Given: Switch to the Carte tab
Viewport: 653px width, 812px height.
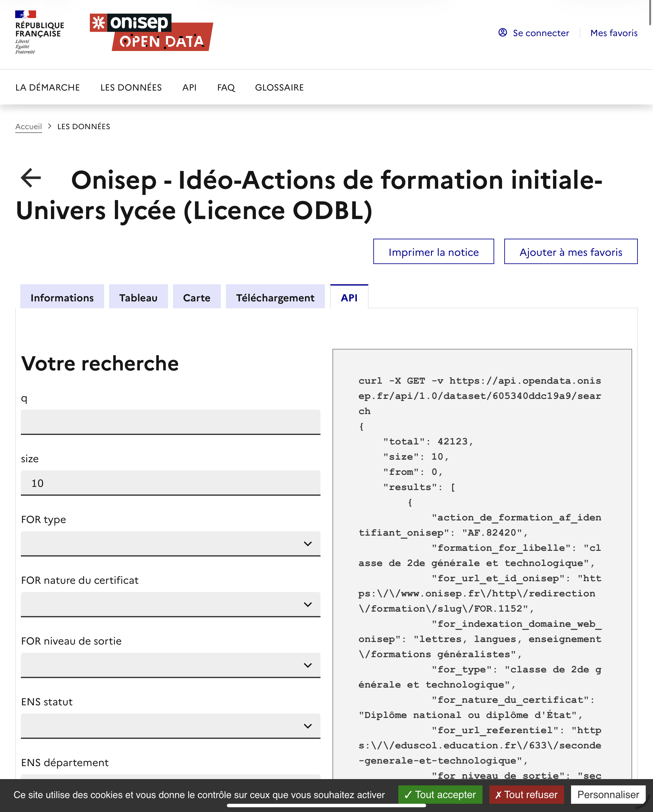Looking at the screenshot, I should click(x=196, y=298).
